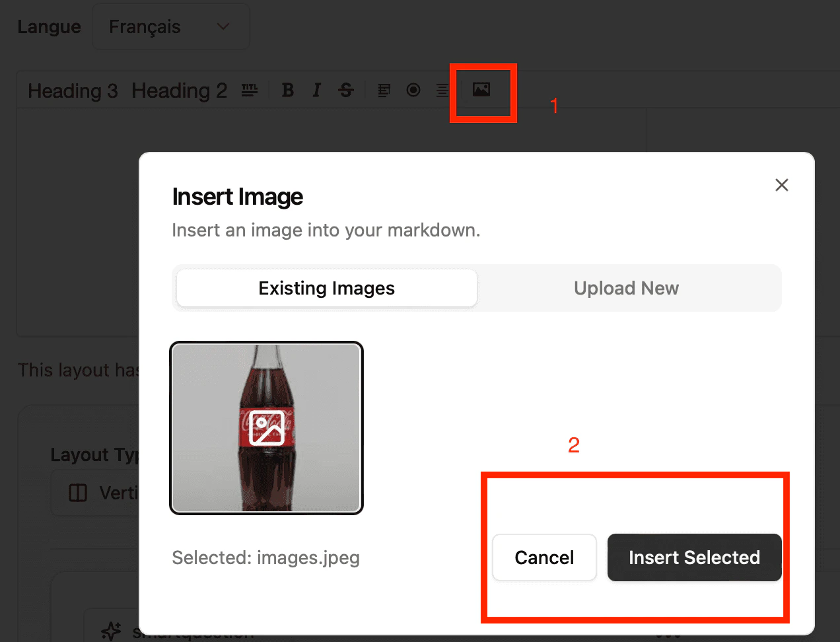
Task: Cancel the Insert Image dialog
Action: pyautogui.click(x=544, y=557)
